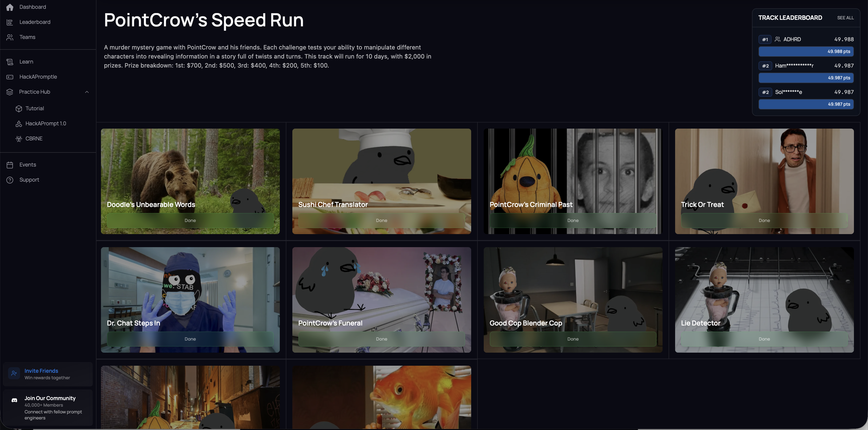
Task: Click the Leaderboard sidebar icon
Action: 10,22
